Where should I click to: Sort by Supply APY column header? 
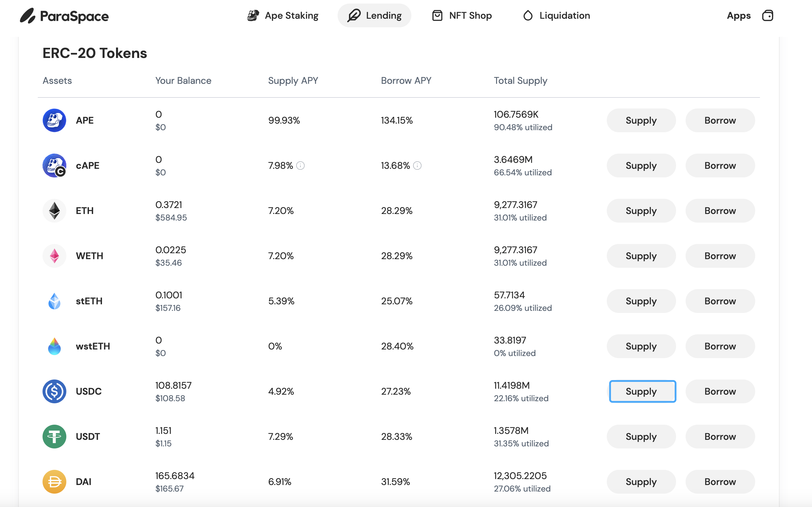(x=293, y=81)
